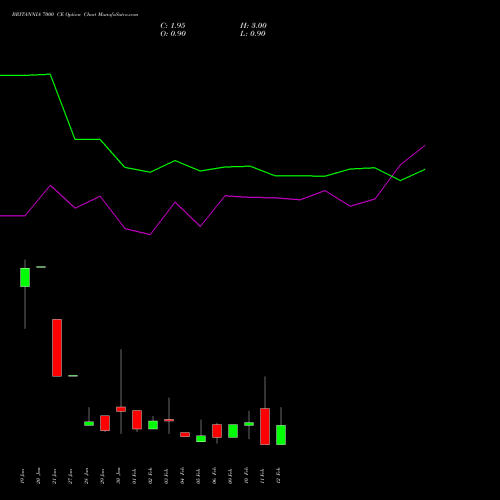Select the 01 Feb date label

134,476
